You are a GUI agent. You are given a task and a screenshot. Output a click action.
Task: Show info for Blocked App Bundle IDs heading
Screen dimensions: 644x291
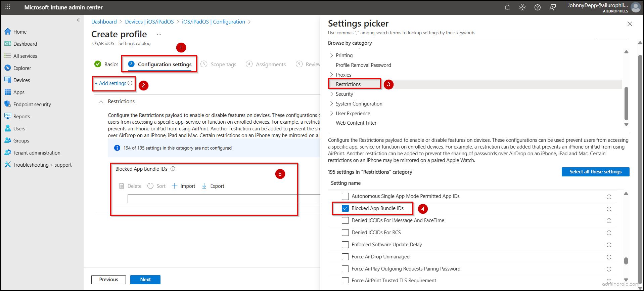(x=173, y=169)
